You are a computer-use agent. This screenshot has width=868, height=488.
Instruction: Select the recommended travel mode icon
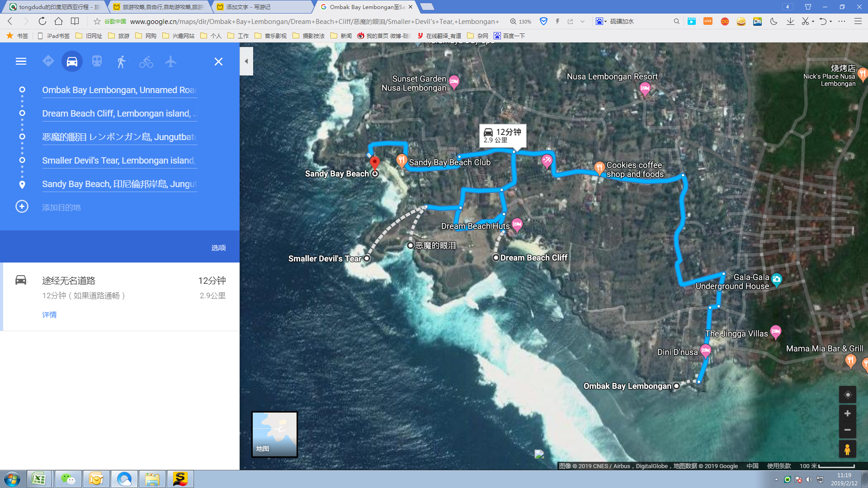48,61
